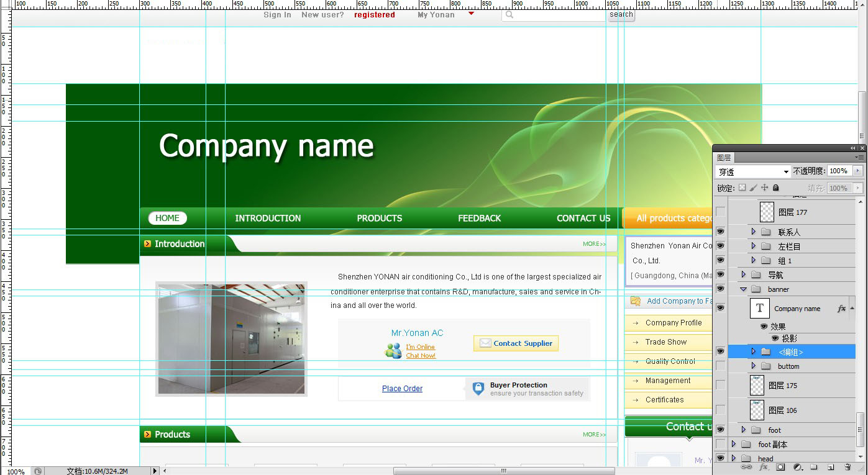The height and width of the screenshot is (475, 868).
Task: Open the opacity slider arrow
Action: point(858,171)
